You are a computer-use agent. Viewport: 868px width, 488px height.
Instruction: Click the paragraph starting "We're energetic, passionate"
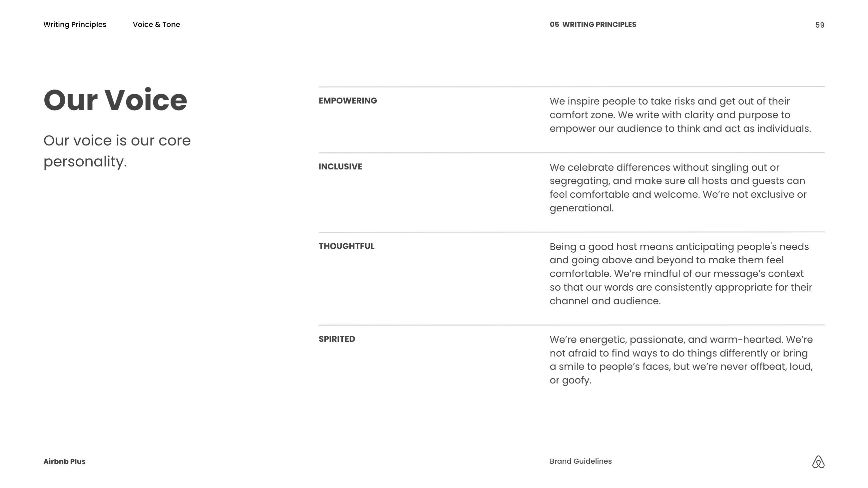[681, 360]
